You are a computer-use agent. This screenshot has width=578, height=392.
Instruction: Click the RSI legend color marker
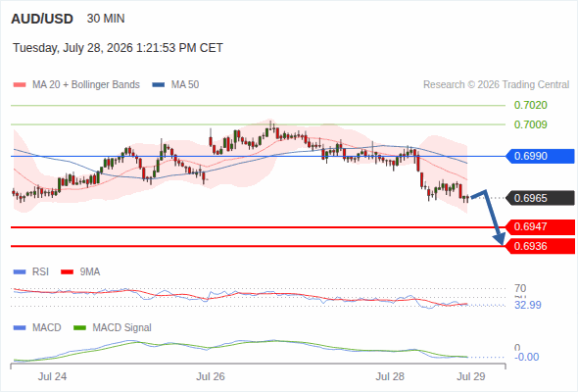click(20, 272)
